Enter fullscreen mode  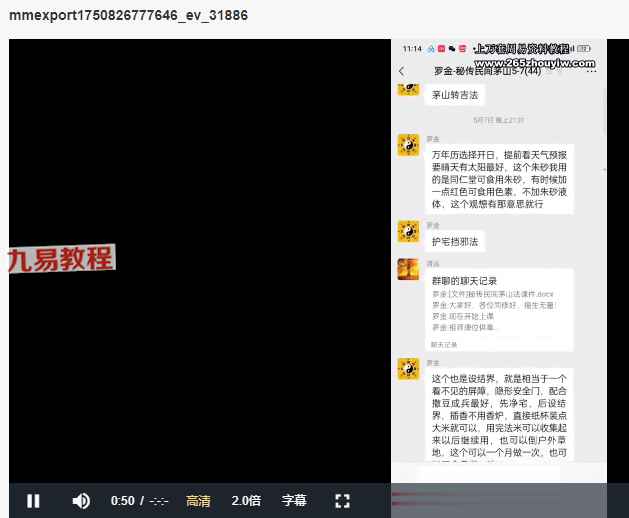[342, 501]
